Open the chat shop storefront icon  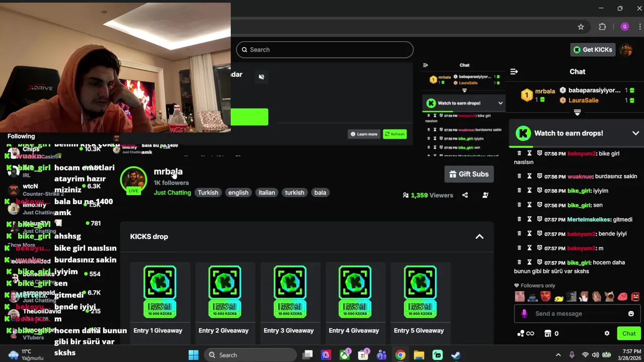(x=548, y=333)
